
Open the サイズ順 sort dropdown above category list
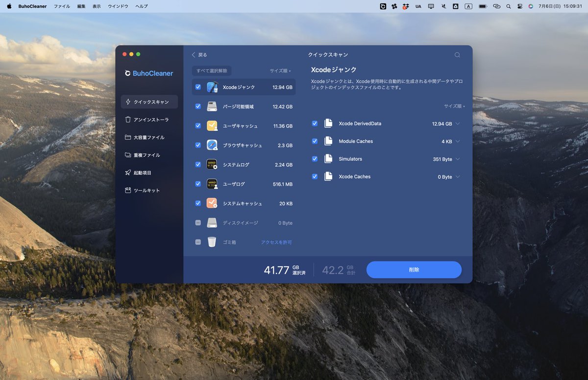point(280,71)
